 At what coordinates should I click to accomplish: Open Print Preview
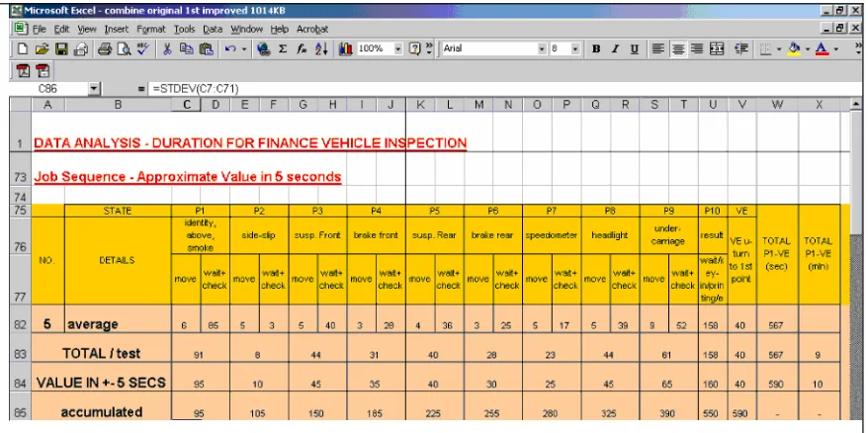pos(124,49)
